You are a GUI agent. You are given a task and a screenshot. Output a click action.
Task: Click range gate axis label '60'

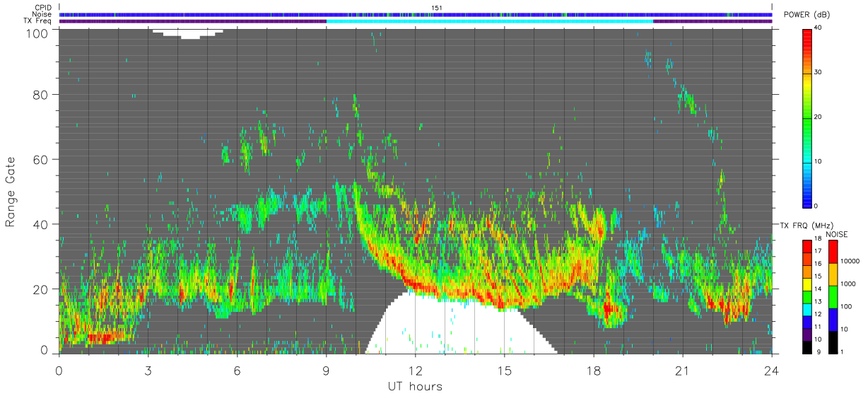[x=41, y=159]
